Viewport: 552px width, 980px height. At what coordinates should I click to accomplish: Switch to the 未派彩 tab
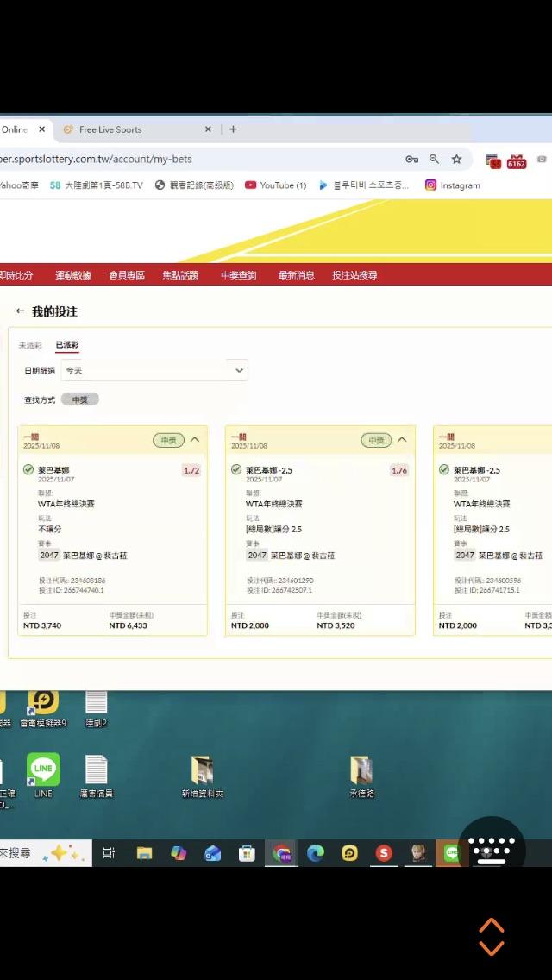pyautogui.click(x=30, y=345)
